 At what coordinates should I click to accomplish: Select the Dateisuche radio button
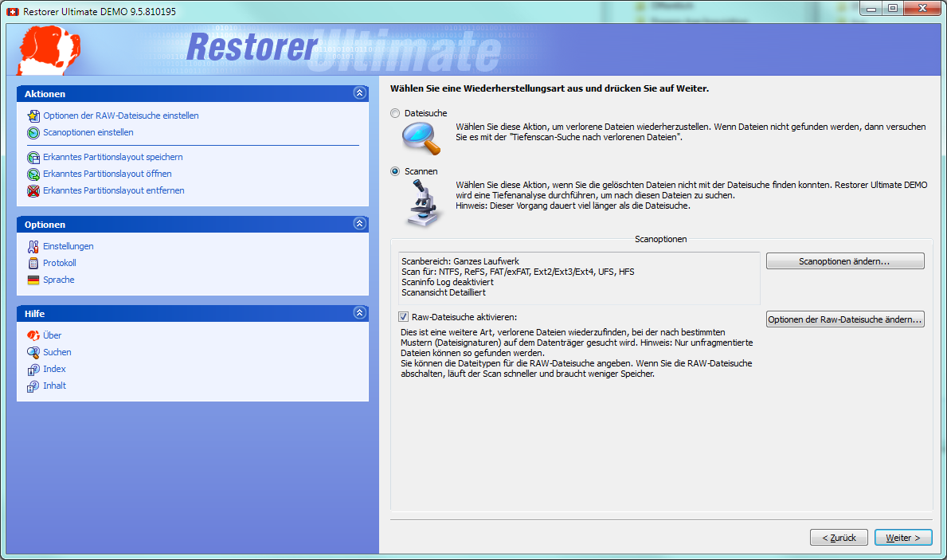click(x=395, y=113)
